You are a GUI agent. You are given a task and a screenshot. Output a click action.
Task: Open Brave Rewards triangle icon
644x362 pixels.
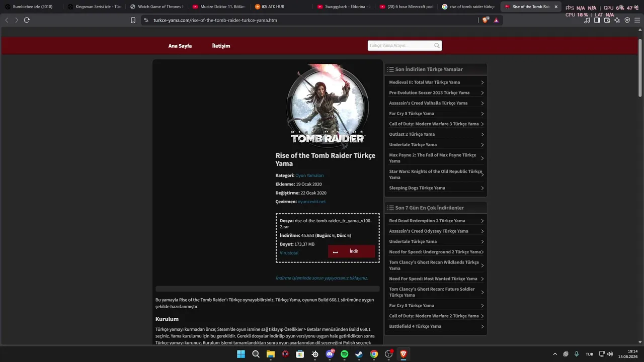(496, 20)
